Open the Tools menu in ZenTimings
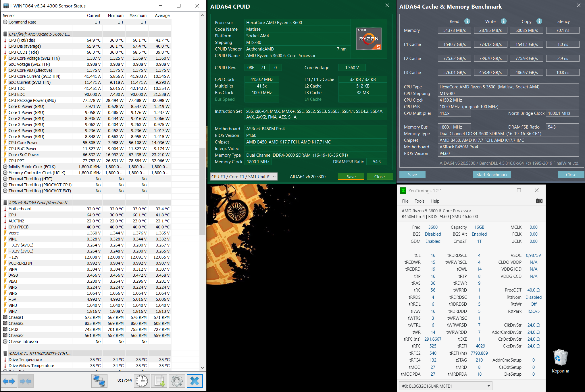This screenshot has width=585, height=392. tap(419, 201)
